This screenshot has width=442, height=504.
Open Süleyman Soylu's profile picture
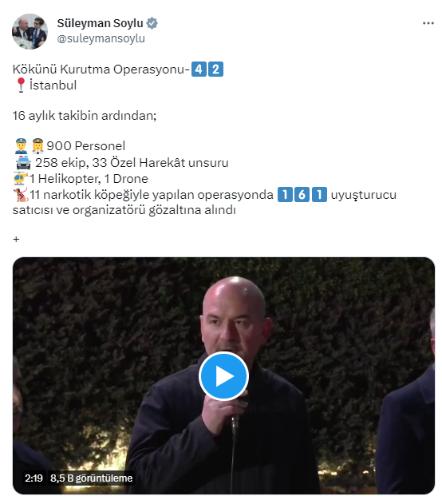click(30, 31)
